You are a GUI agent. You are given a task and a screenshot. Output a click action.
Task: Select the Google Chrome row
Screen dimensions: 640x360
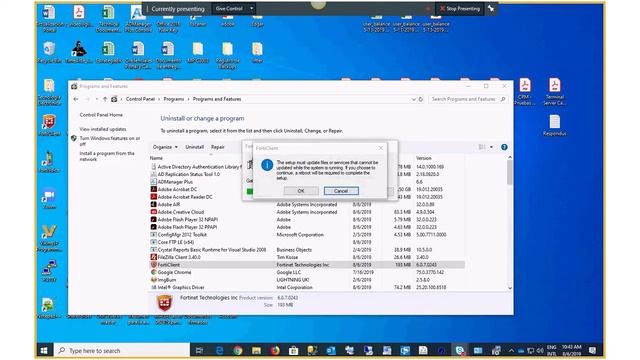coord(307,272)
